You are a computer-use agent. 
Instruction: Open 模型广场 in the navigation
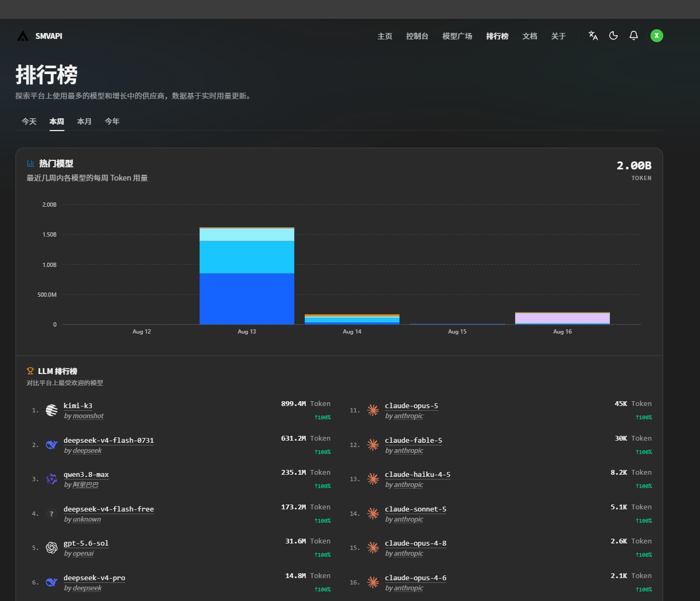pyautogui.click(x=457, y=36)
